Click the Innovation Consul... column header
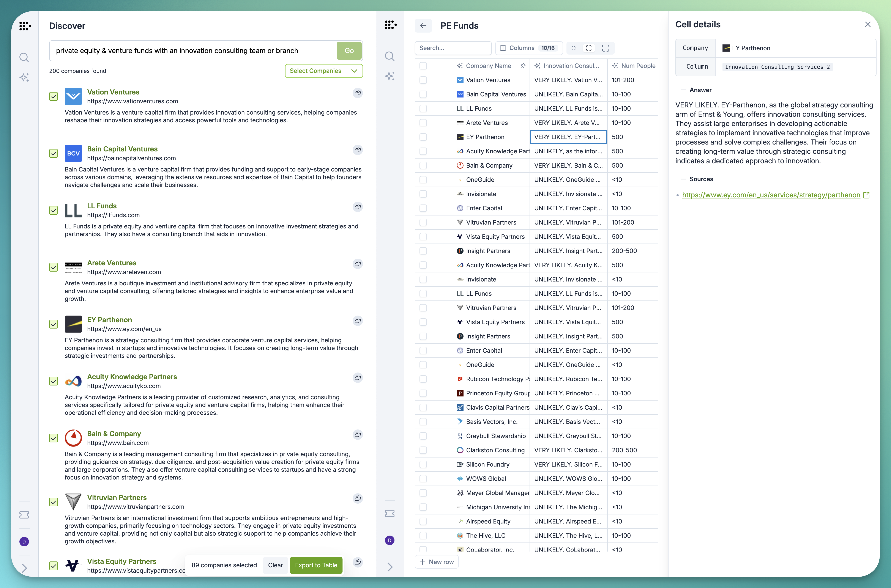Viewport: 891px width, 588px height. tap(571, 66)
